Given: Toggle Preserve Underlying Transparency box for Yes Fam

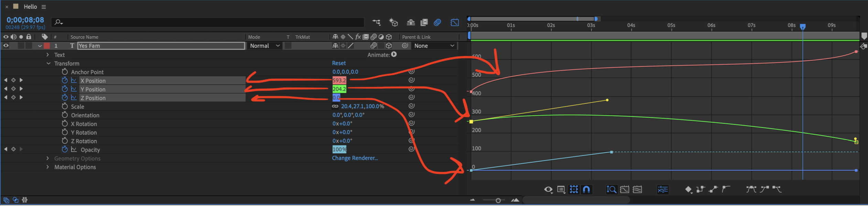Looking at the screenshot, I should click(x=288, y=46).
